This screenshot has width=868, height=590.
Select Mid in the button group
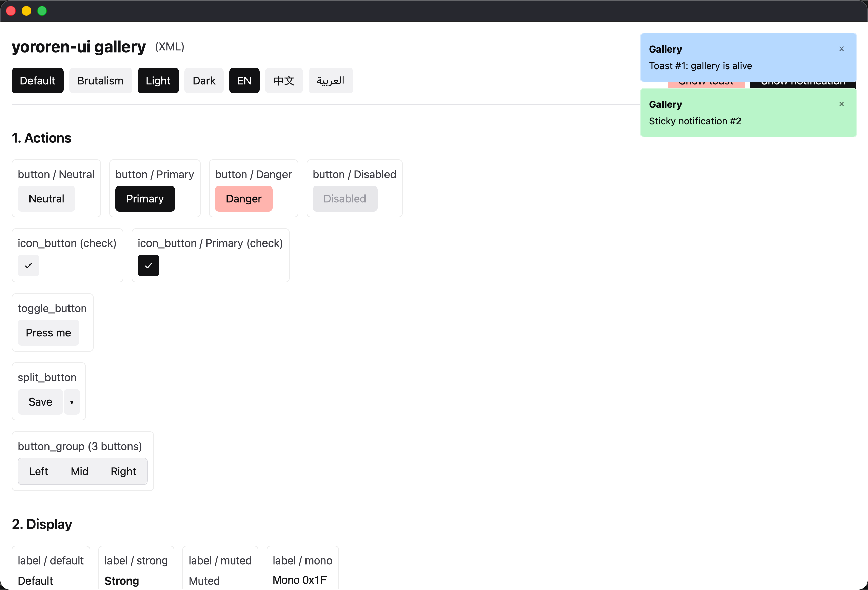pos(80,471)
